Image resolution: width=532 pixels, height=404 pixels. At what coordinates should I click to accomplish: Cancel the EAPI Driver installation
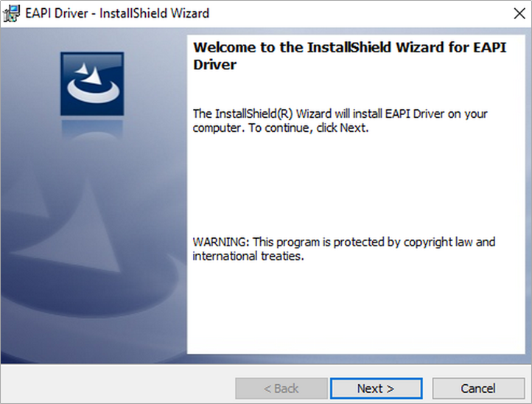click(478, 388)
